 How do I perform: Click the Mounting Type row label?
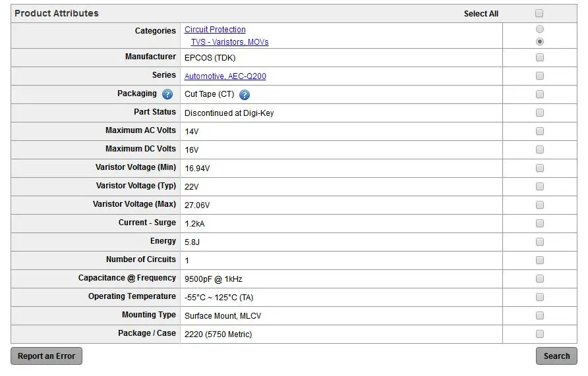click(x=149, y=315)
